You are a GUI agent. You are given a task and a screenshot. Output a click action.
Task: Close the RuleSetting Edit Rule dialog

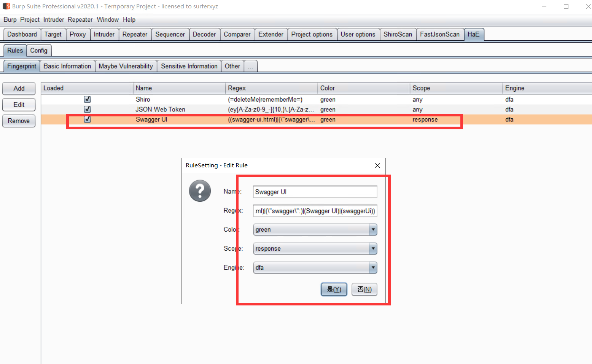(377, 165)
